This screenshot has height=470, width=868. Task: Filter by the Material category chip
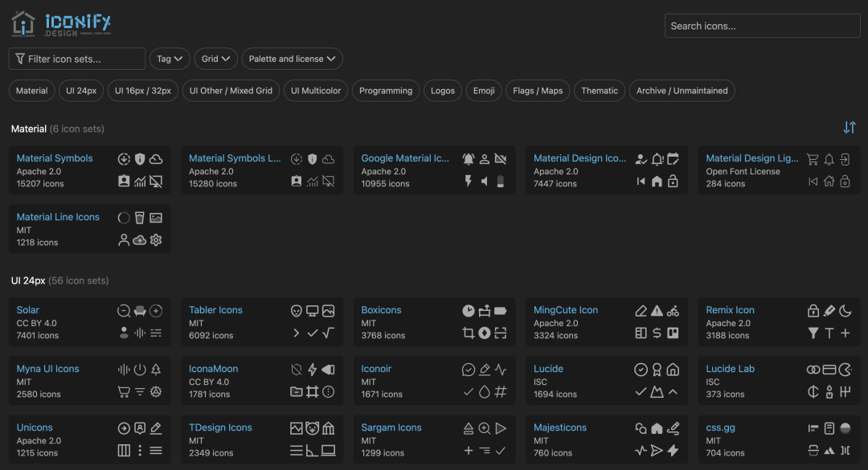[x=31, y=91]
